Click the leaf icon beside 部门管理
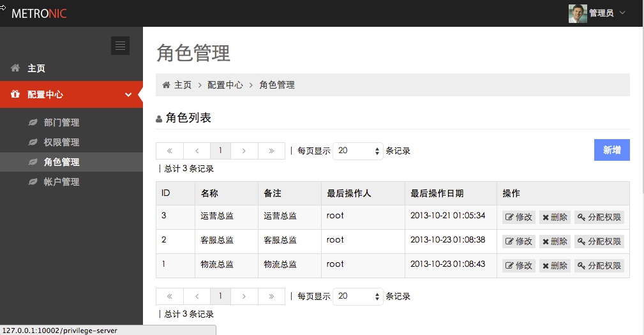644x335 pixels. coord(33,122)
